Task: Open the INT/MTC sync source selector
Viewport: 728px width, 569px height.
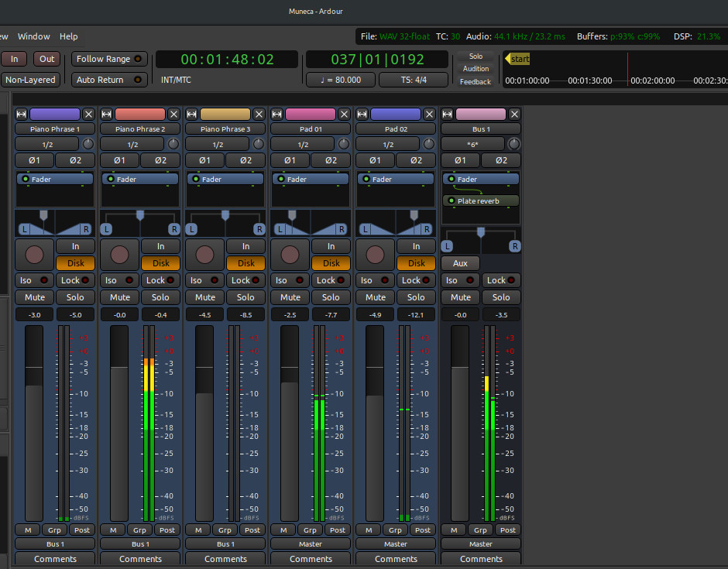Action: click(x=176, y=80)
